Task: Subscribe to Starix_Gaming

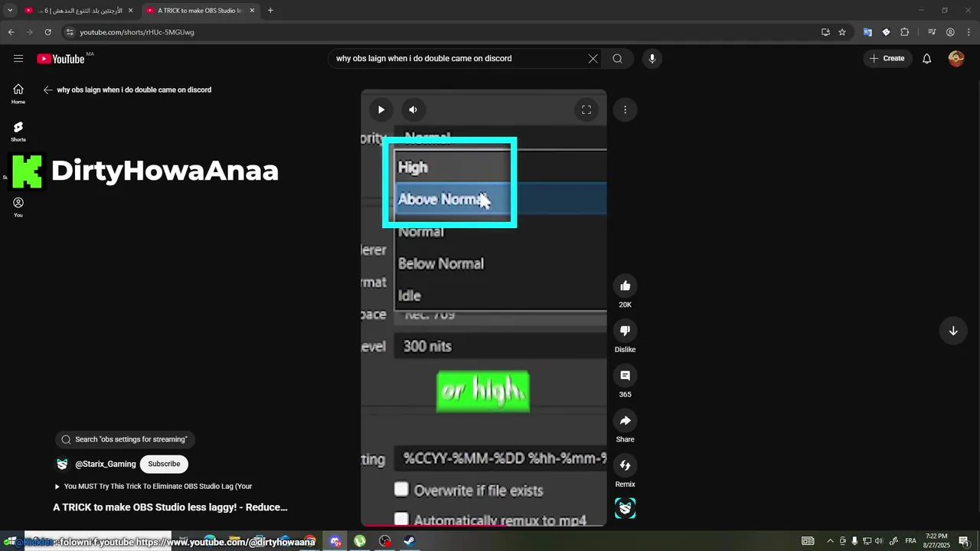Action: [164, 464]
